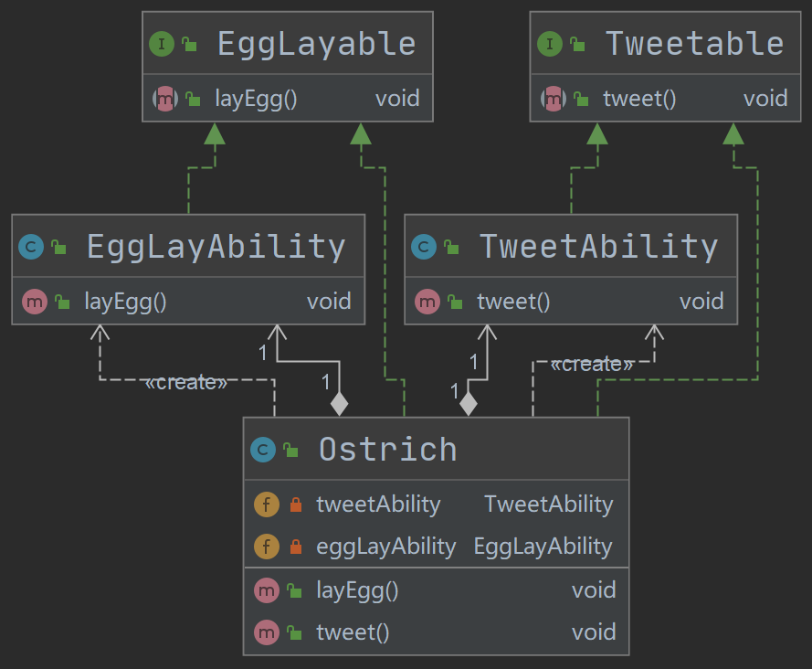Click the field icon for tweetAbility
812x669 pixels.
point(267,504)
